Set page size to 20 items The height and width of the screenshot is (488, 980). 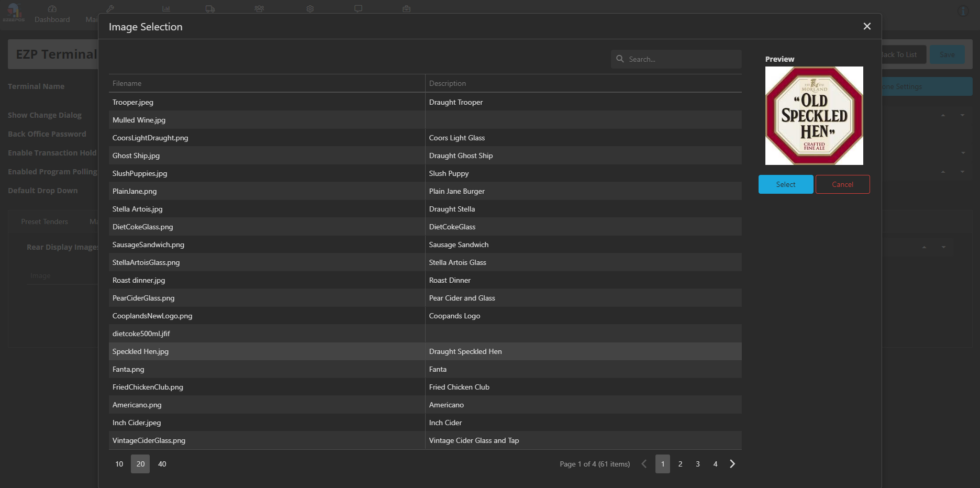[x=140, y=464]
